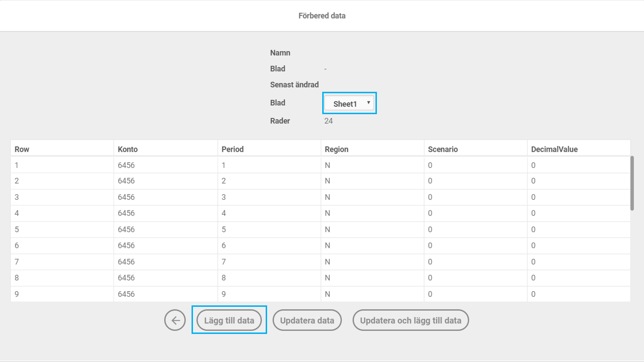Click the back arrow button
Screen dimensions: 644x362
(175, 320)
